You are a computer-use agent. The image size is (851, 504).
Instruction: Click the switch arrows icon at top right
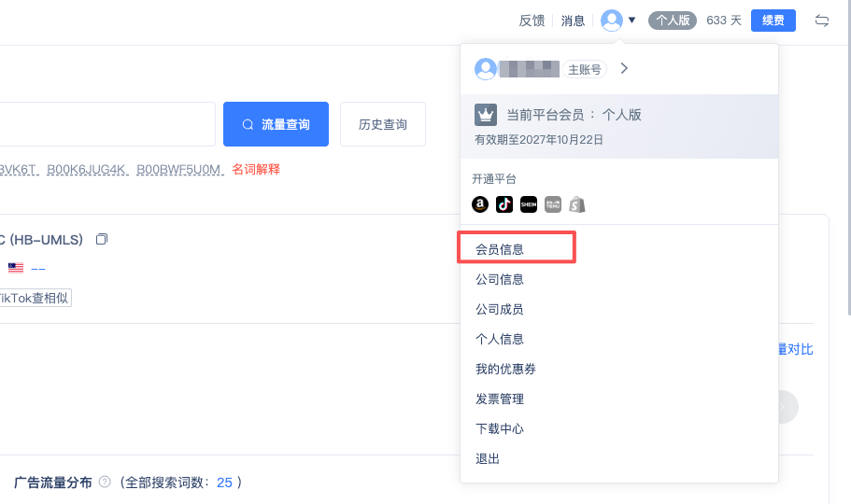[822, 21]
